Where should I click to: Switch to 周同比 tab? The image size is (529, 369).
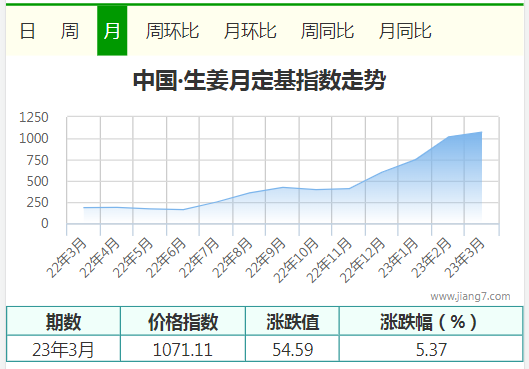point(327,31)
